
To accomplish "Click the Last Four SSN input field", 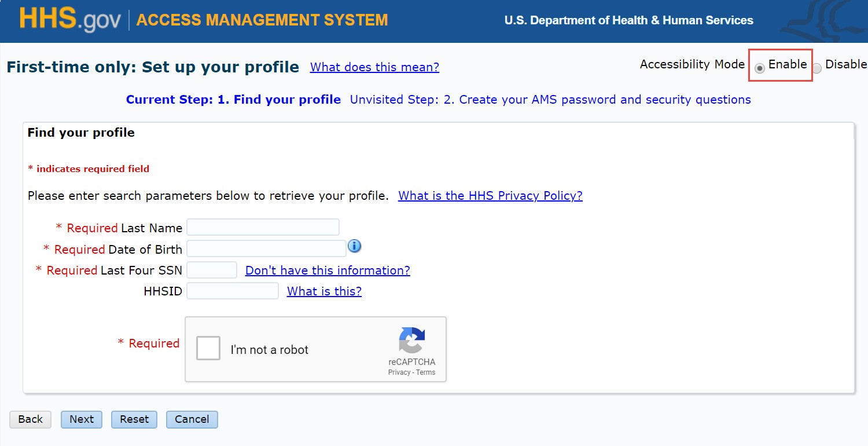I will pyautogui.click(x=212, y=269).
